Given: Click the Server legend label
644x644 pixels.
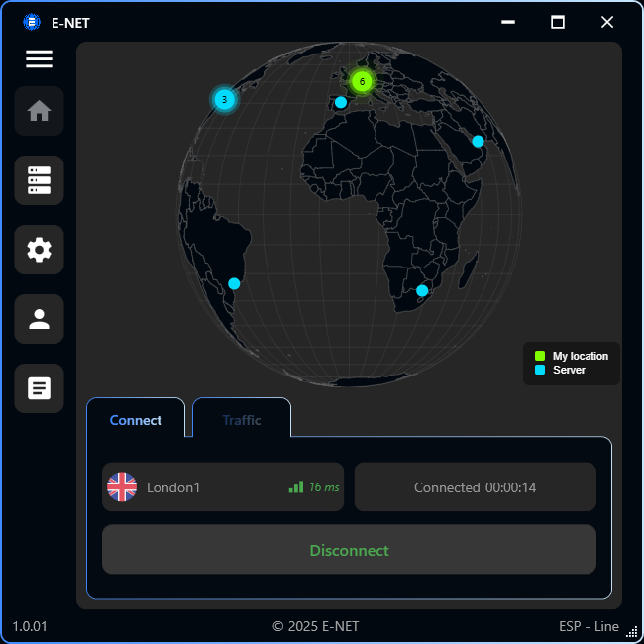Looking at the screenshot, I should [569, 370].
